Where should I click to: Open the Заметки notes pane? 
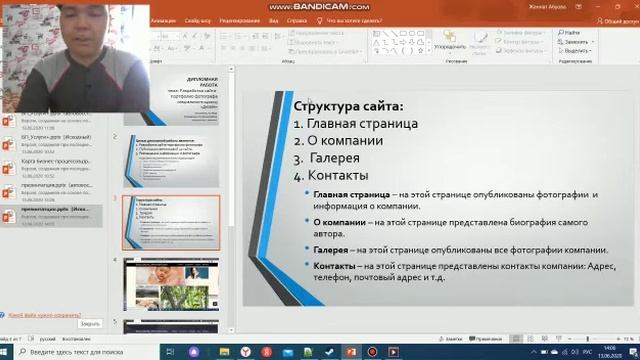pyautogui.click(x=451, y=339)
